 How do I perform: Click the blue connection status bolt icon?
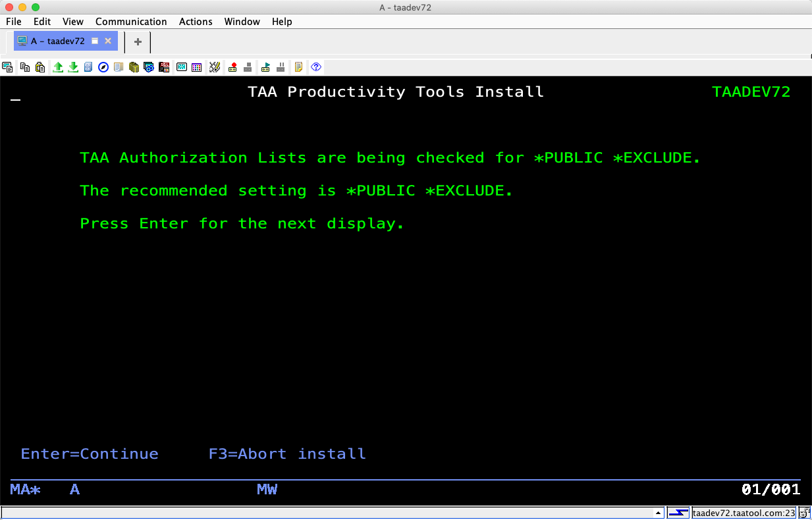678,513
